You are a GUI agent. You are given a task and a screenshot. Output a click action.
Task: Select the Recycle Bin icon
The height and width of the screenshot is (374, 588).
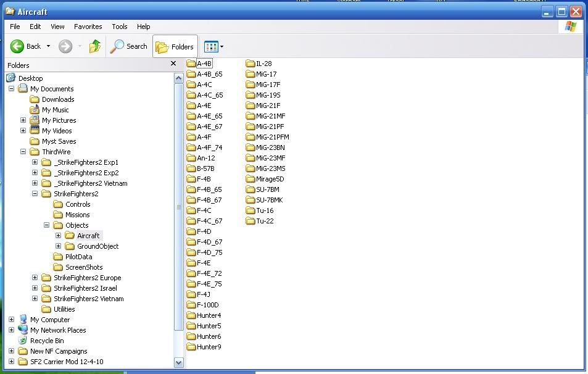(x=23, y=340)
